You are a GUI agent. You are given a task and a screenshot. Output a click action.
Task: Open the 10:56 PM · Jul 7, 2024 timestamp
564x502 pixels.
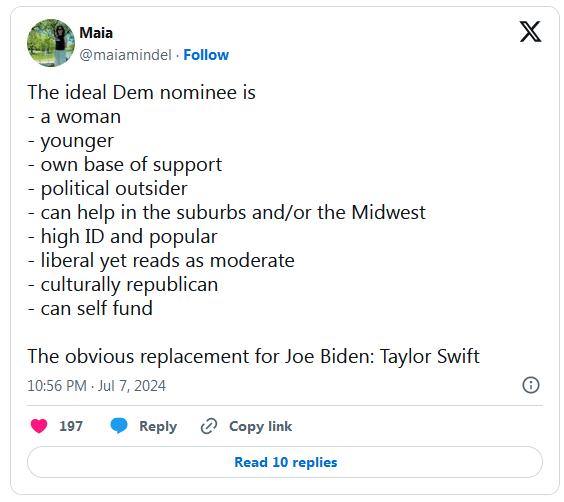pos(96,385)
